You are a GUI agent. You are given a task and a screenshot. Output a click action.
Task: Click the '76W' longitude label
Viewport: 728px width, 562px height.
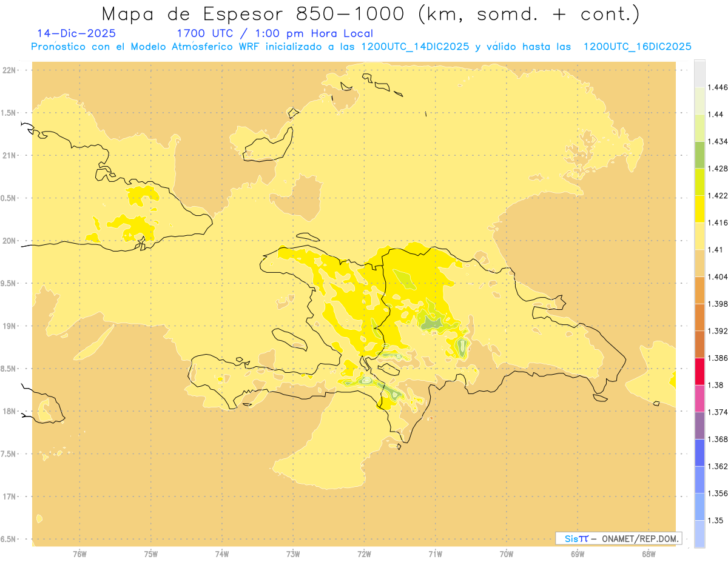pos(79,554)
